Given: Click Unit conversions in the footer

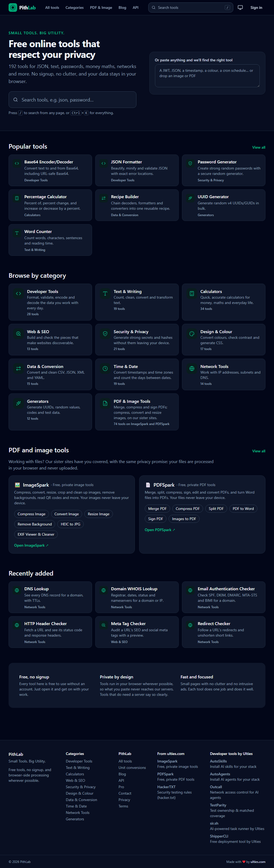Looking at the screenshot, I should point(132,768).
